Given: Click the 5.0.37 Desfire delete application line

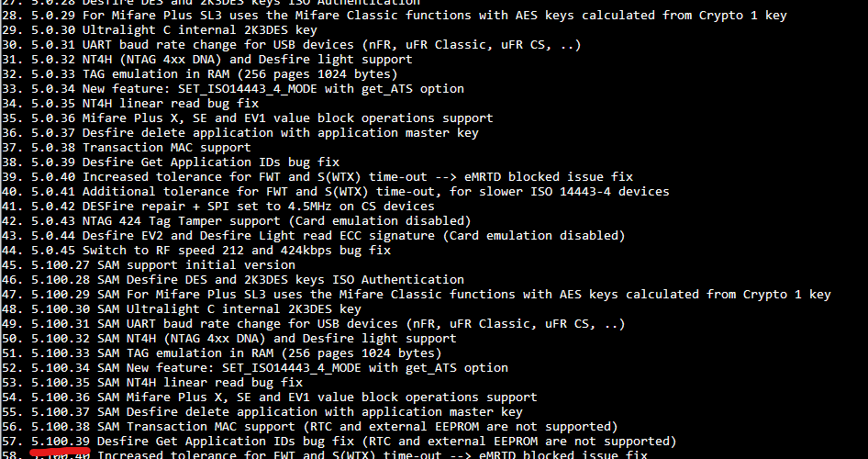Looking at the screenshot, I should click(240, 133).
